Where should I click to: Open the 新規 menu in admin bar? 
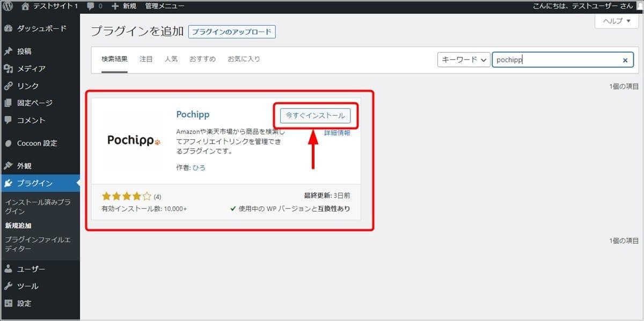[129, 6]
